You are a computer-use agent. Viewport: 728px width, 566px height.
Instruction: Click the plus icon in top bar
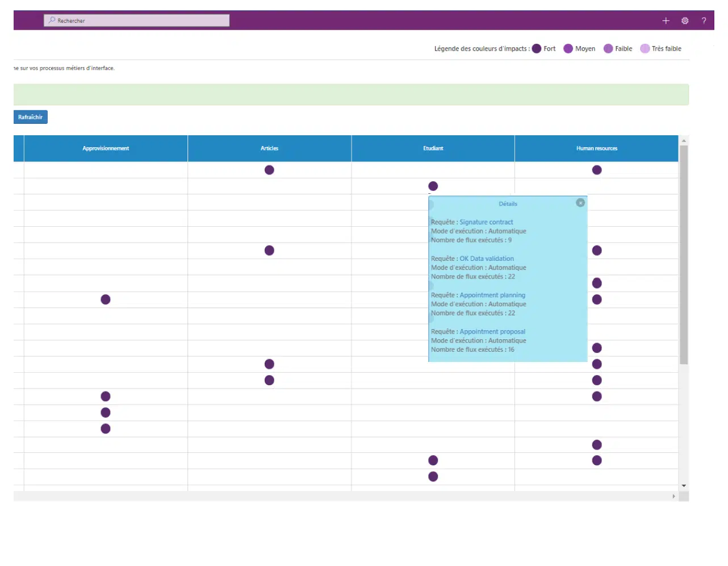pyautogui.click(x=666, y=21)
